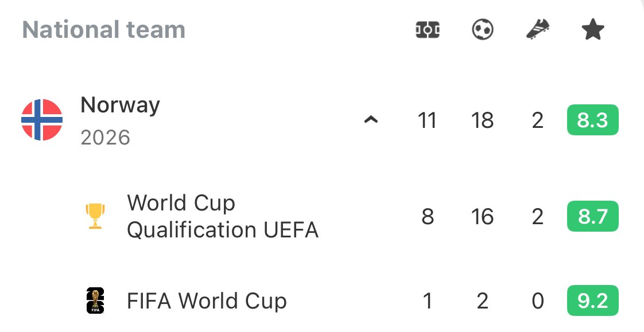Click the 8.3 rating badge
This screenshot has width=644, height=332.
(593, 120)
